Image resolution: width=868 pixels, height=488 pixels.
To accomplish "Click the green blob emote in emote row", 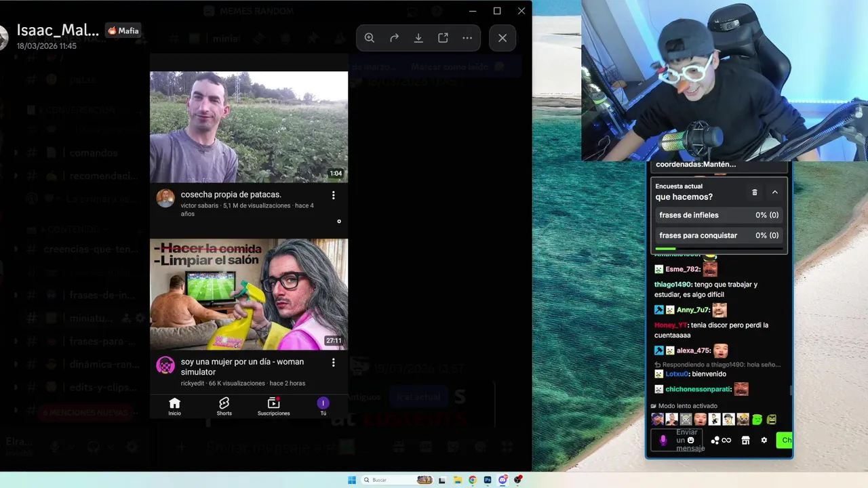I will tap(757, 420).
